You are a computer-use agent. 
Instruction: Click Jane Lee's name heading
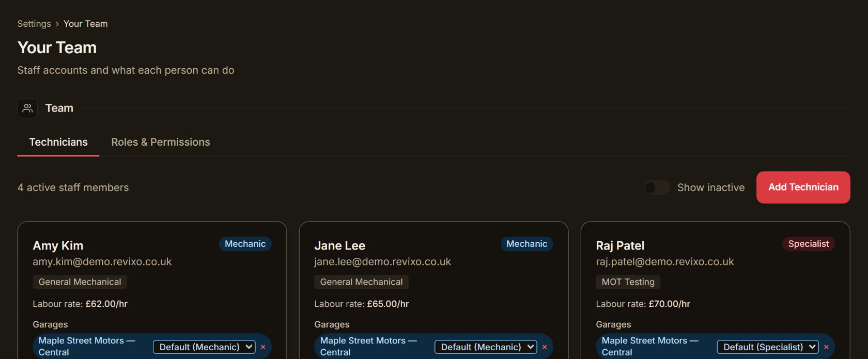click(x=340, y=246)
